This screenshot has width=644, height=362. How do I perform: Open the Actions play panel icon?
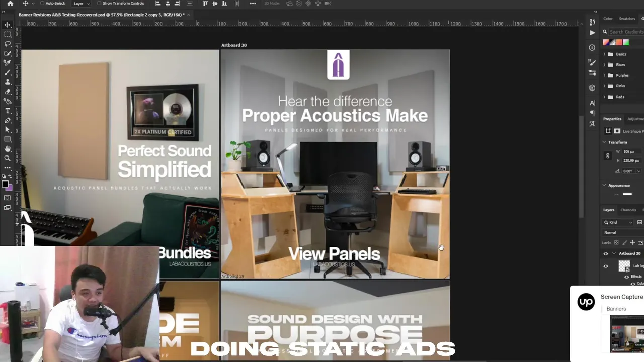click(x=592, y=33)
